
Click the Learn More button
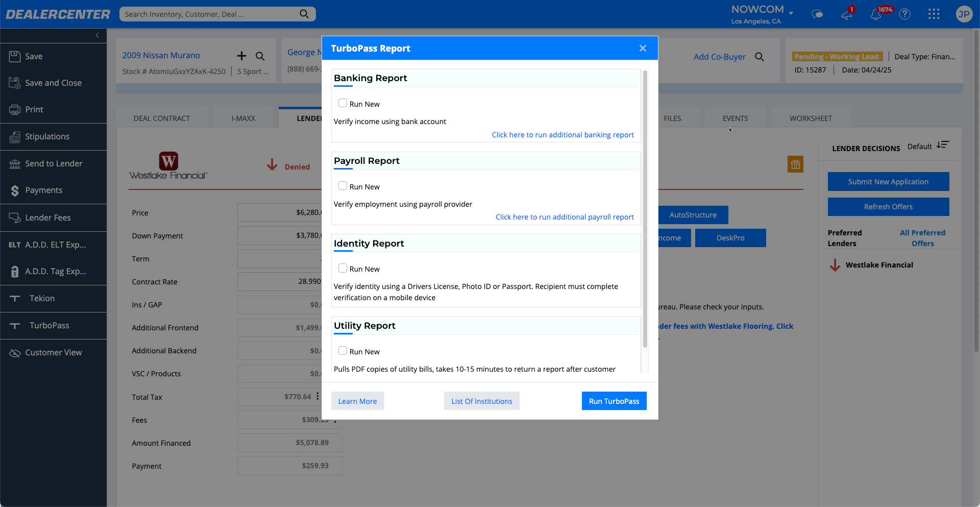(357, 401)
